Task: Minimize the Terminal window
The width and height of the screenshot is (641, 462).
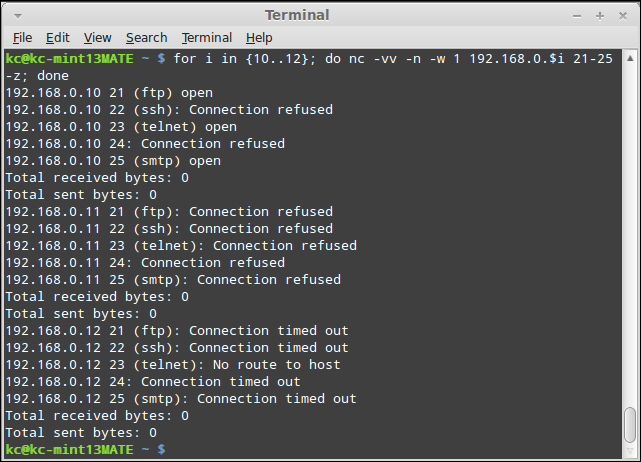Action: 577,16
